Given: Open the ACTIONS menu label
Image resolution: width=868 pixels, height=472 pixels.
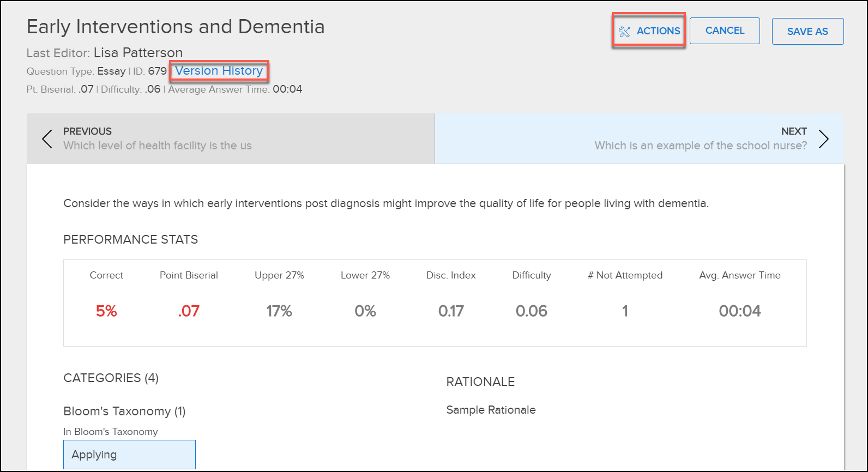Looking at the screenshot, I should point(658,31).
